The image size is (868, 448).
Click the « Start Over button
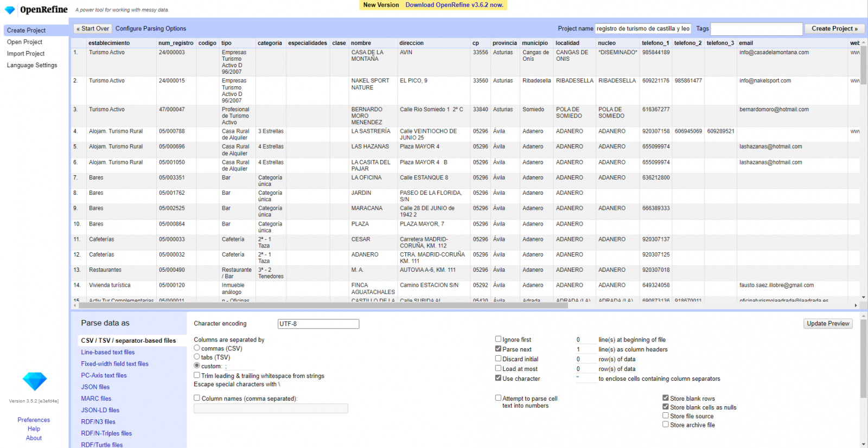93,29
